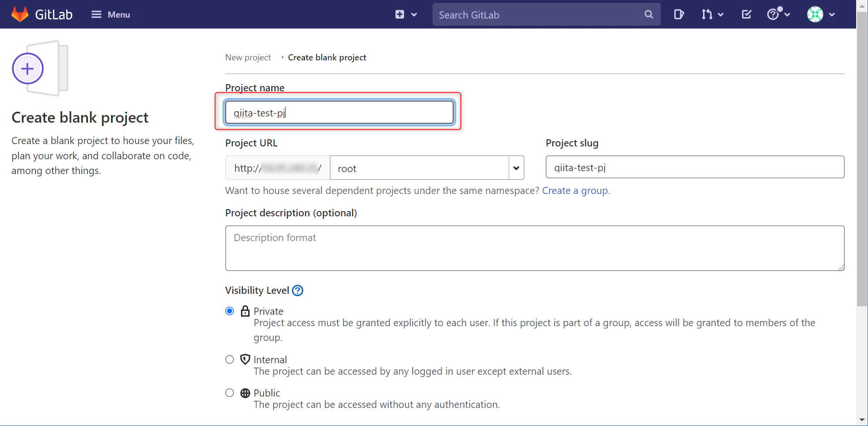
Task: Click the scrollbar down arrow
Action: click(x=862, y=420)
